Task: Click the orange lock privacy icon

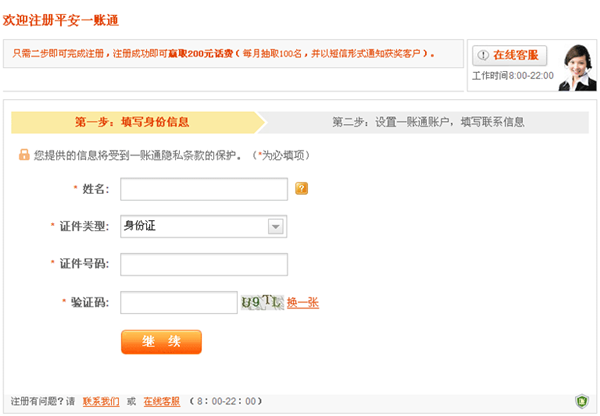Action: (24, 155)
